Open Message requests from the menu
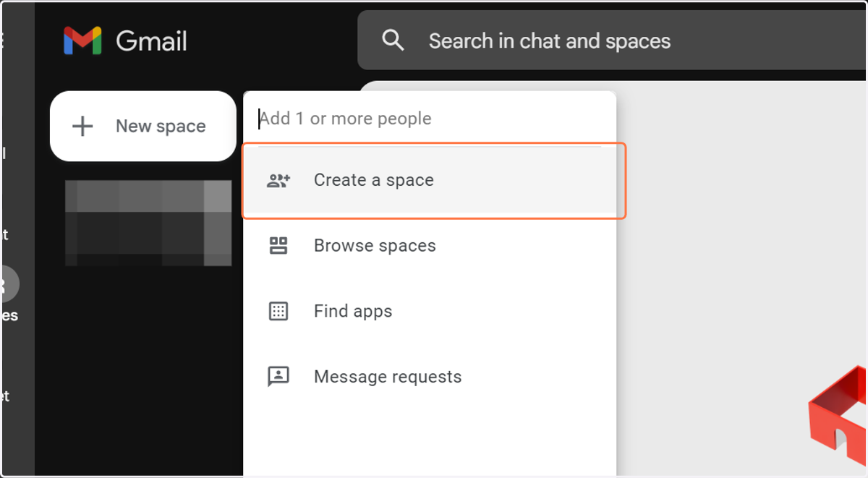This screenshot has height=478, width=868. [x=430, y=377]
